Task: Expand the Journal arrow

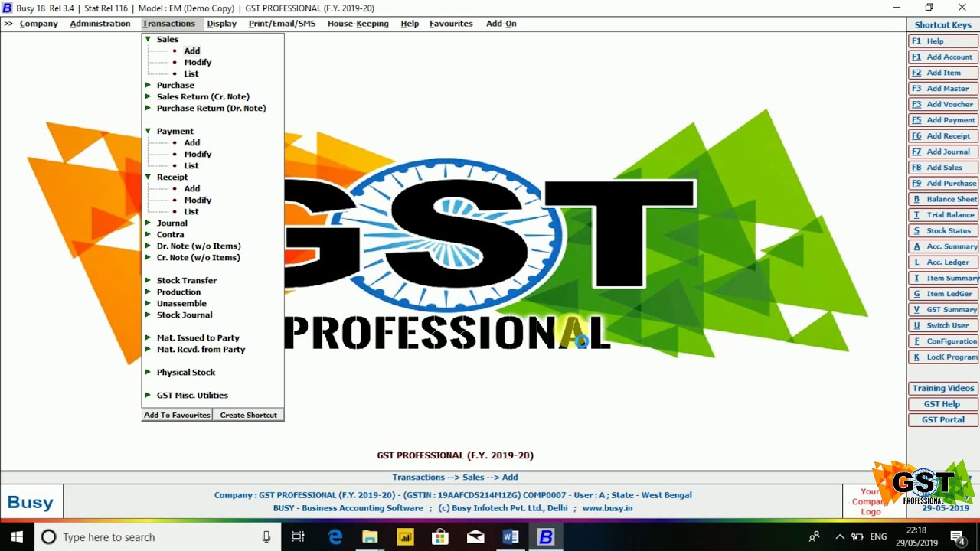Action: (x=148, y=223)
